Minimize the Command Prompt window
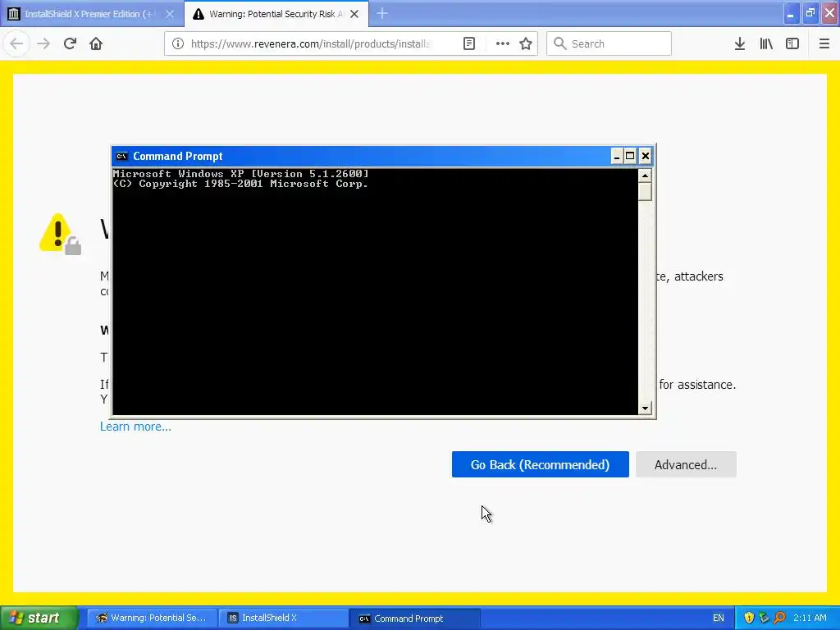The width and height of the screenshot is (840, 630). 616,157
